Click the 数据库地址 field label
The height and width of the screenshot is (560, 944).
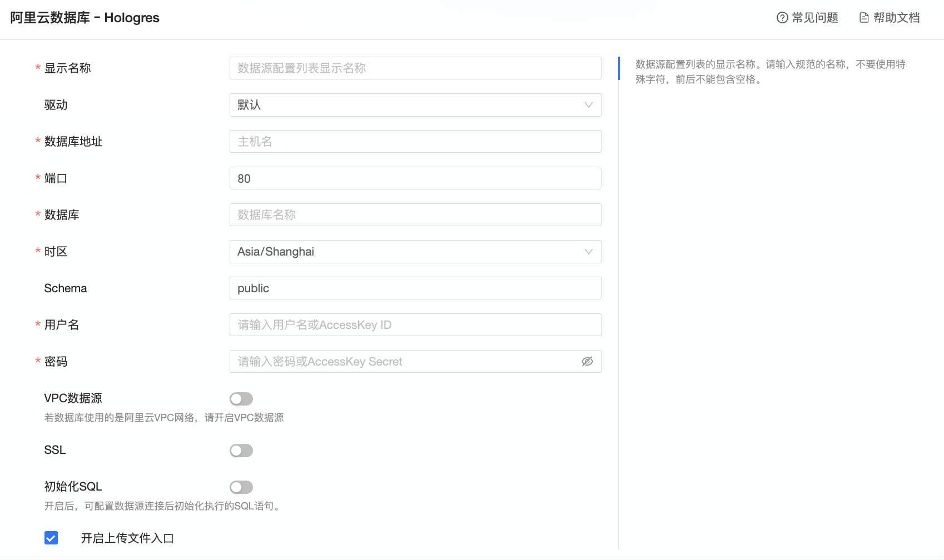pyautogui.click(x=73, y=142)
